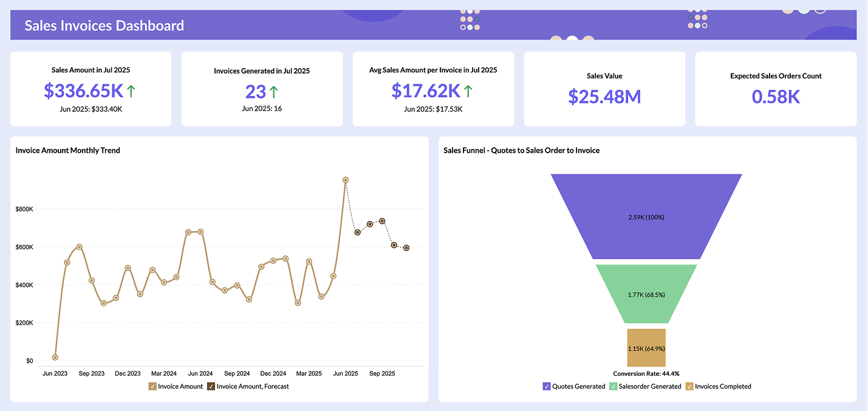Select the June 2025 peak data point
The width and height of the screenshot is (868, 411).
tap(346, 179)
